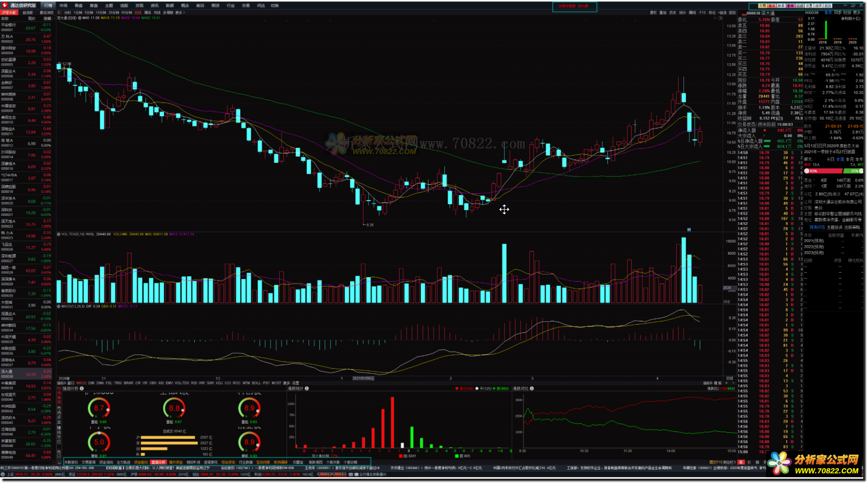
Task: Switch to the 资金驱动 bottom tab
Action: click(141, 462)
